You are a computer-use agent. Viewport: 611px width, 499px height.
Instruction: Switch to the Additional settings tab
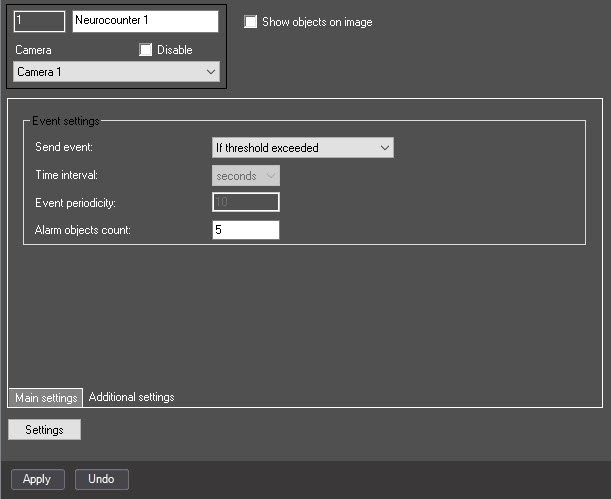point(131,397)
